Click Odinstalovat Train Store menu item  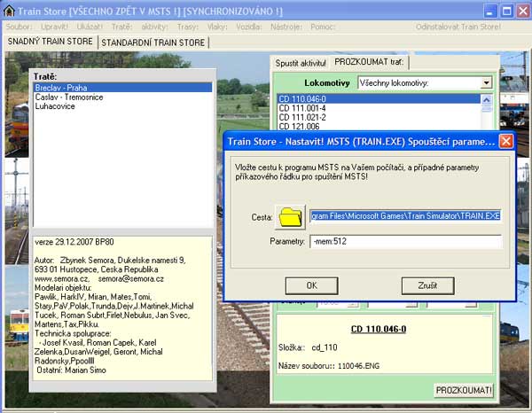pyautogui.click(x=478, y=27)
